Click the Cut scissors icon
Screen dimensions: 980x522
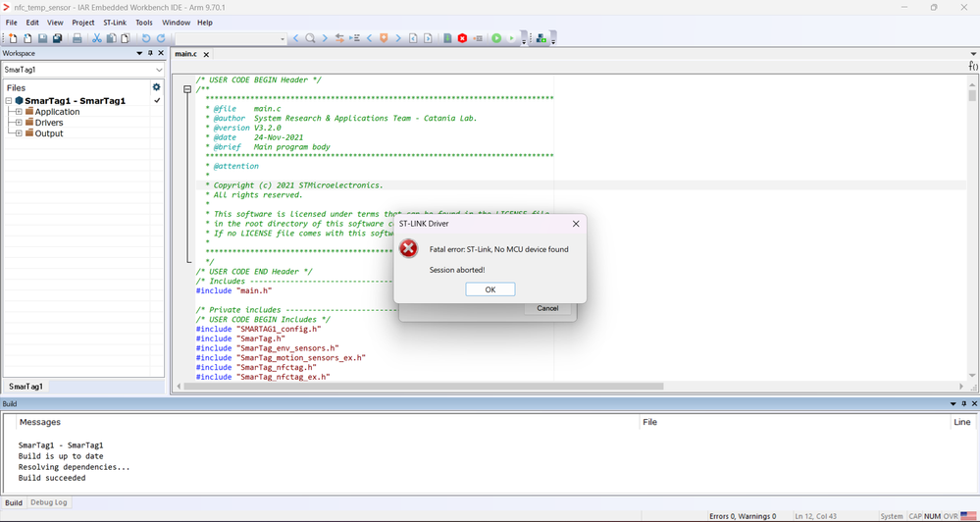[97, 38]
